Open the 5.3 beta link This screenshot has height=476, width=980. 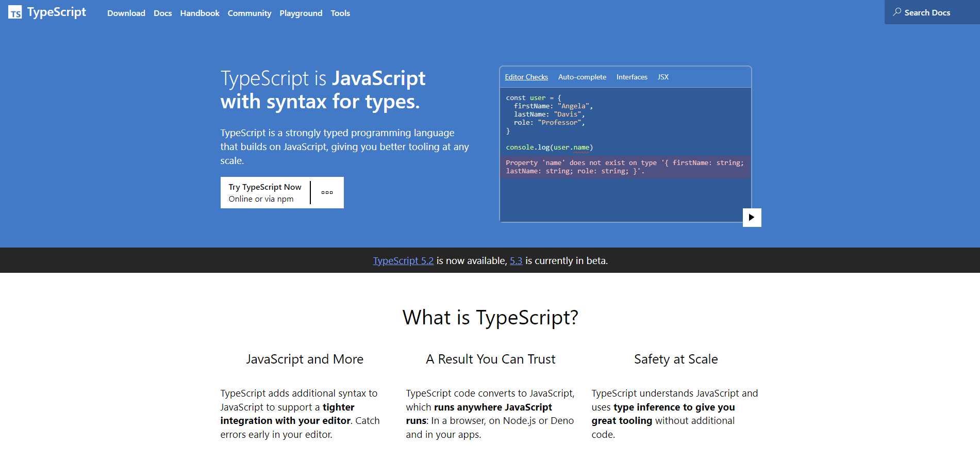point(516,261)
